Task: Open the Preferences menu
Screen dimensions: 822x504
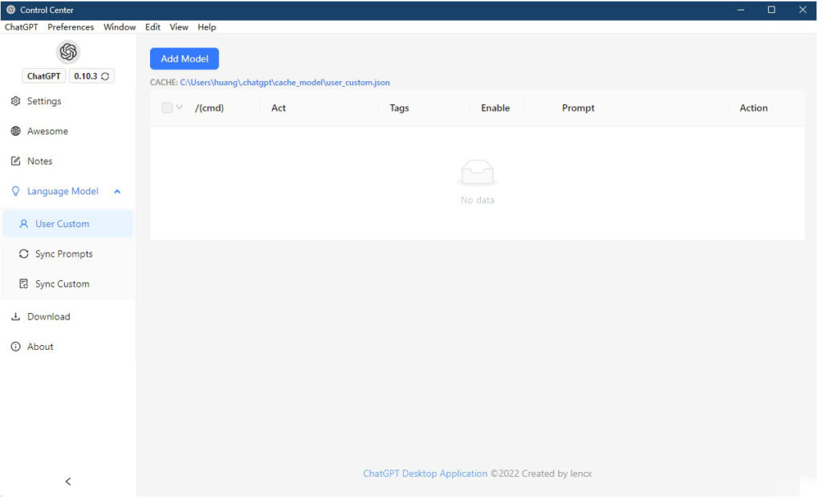Action: [x=71, y=27]
